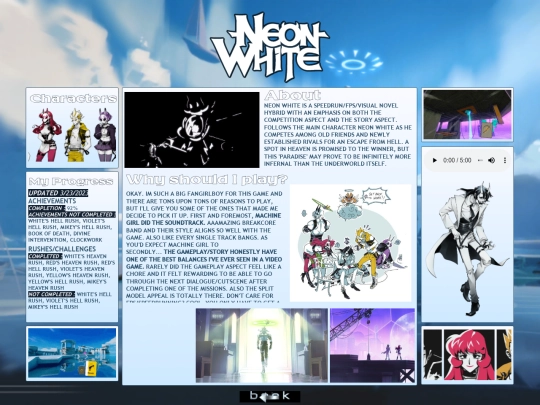Image resolution: width=540 pixels, height=405 pixels.
Task: Open the blue level screenshot thumbnail
Action: click(72, 353)
